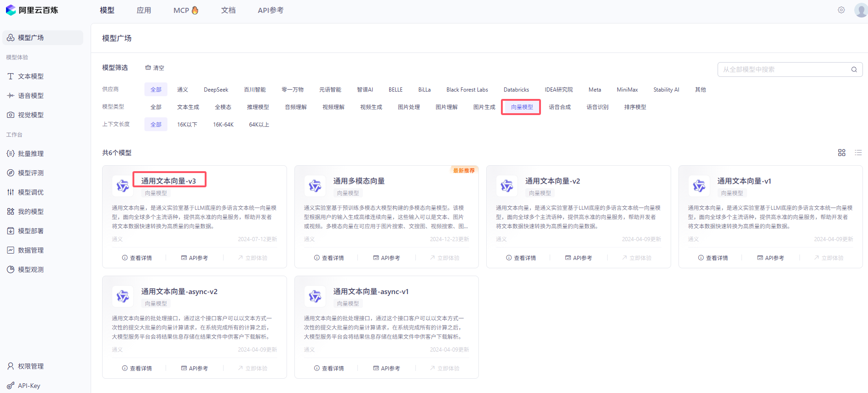Filter model type by 文本生成
The width and height of the screenshot is (868, 393).
[x=188, y=107]
